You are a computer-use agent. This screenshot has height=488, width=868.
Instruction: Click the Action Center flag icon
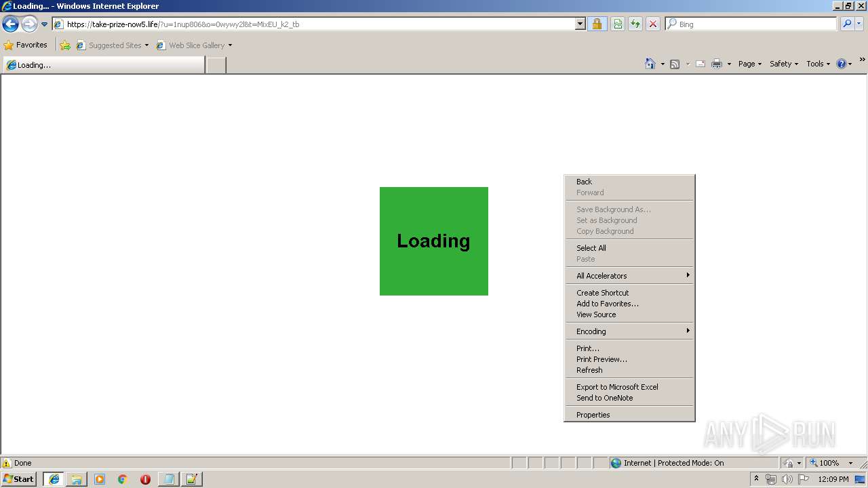click(x=804, y=479)
